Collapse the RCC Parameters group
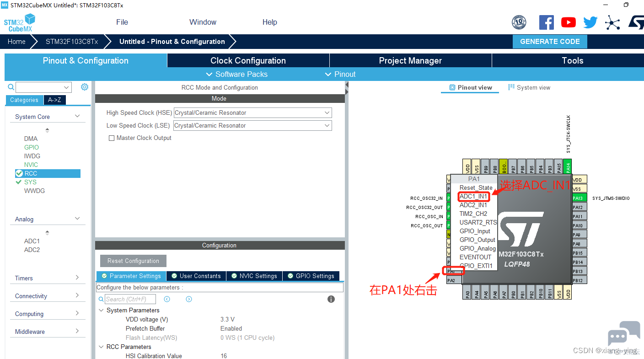The width and height of the screenshot is (644, 359). 101,347
